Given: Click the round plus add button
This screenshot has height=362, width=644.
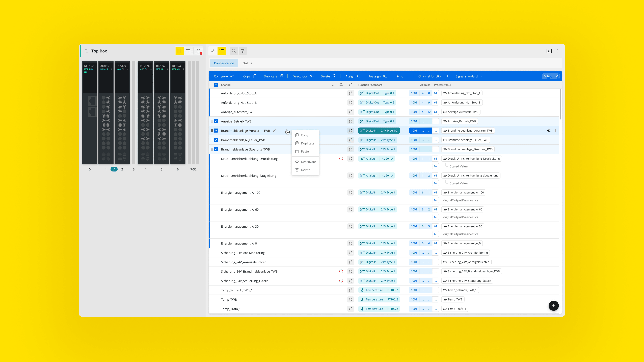Looking at the screenshot, I should coord(553,306).
